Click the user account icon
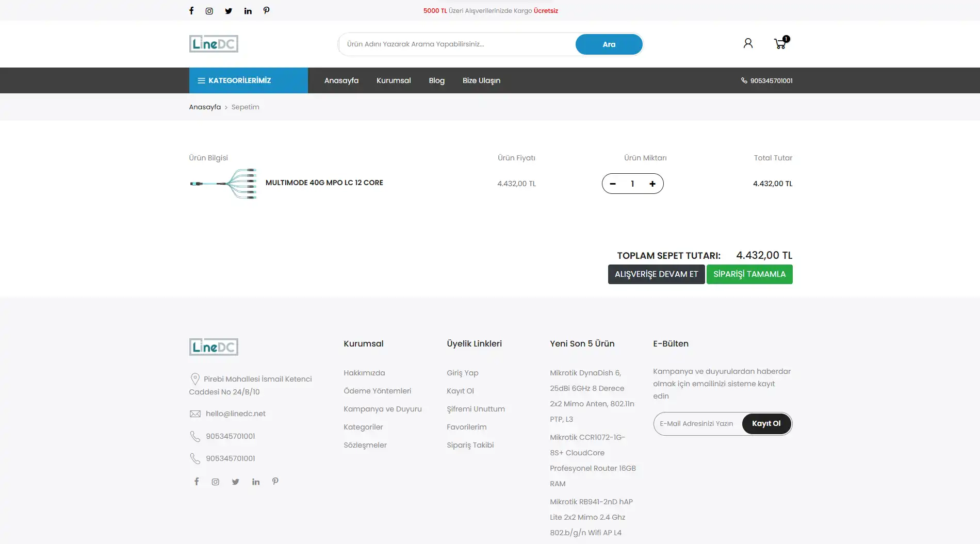Screen dimensions: 980x544 748,43
